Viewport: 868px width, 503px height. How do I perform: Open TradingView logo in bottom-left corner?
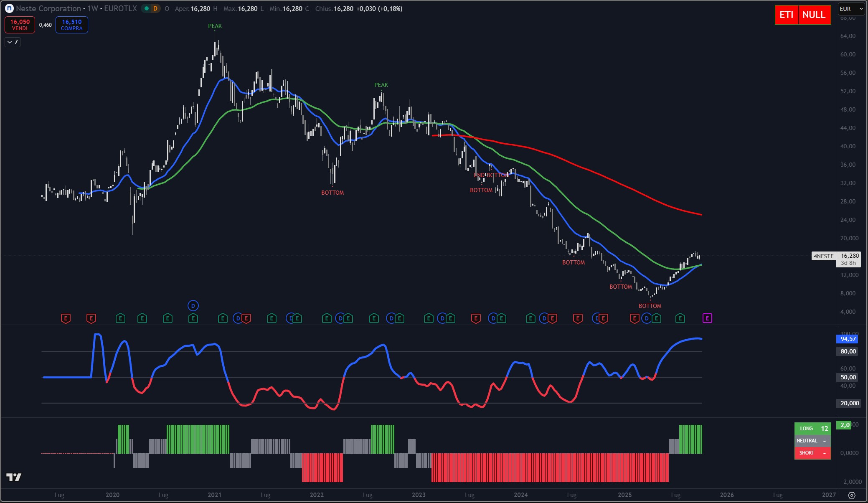tap(14, 477)
